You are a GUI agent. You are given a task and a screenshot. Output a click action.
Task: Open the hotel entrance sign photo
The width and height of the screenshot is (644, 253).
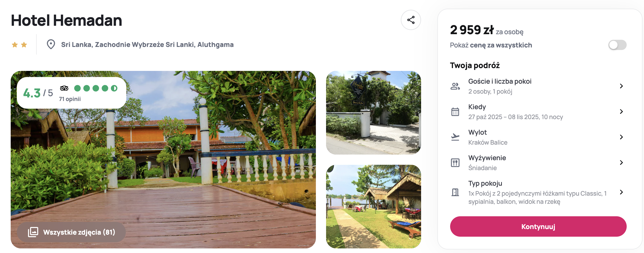[x=373, y=113]
